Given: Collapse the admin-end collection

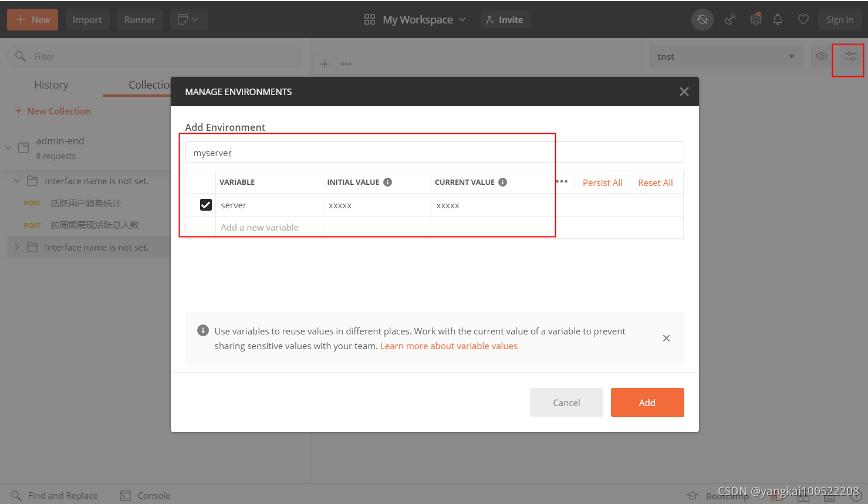Looking at the screenshot, I should click(8, 148).
